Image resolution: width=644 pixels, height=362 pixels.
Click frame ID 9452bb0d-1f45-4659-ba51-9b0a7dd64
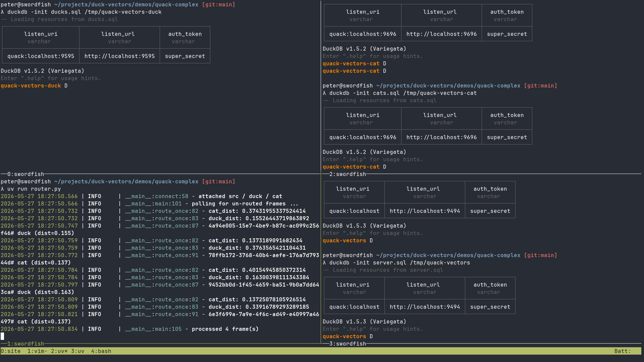click(x=264, y=285)
